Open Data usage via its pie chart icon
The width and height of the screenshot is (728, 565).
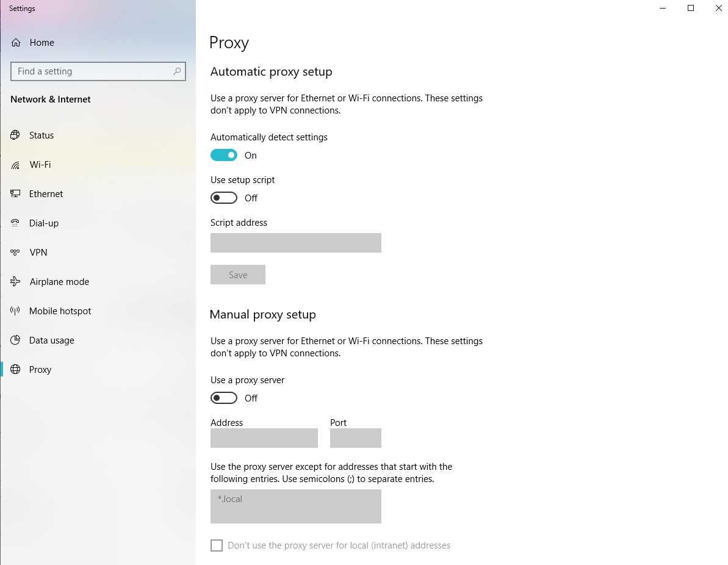click(15, 340)
